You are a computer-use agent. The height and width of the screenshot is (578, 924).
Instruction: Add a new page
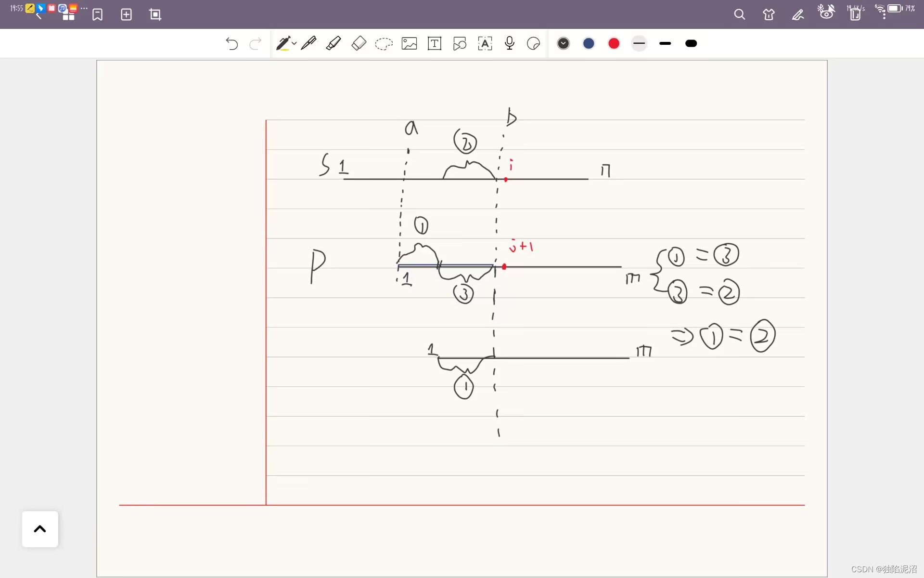126,14
